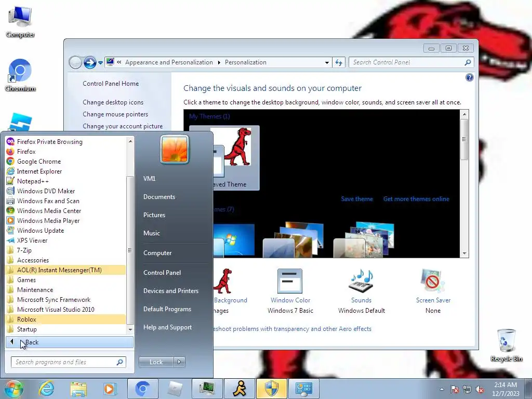Image resolution: width=532 pixels, height=399 pixels.
Task: Expand Microsoft Sync Framework folder
Action: coord(65,299)
